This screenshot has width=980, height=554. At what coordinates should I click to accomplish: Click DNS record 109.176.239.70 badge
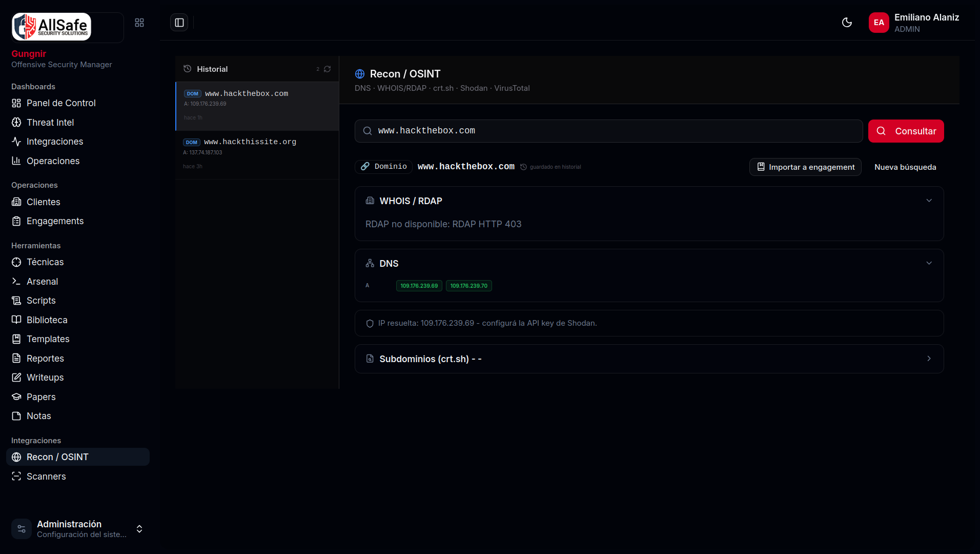(x=469, y=286)
